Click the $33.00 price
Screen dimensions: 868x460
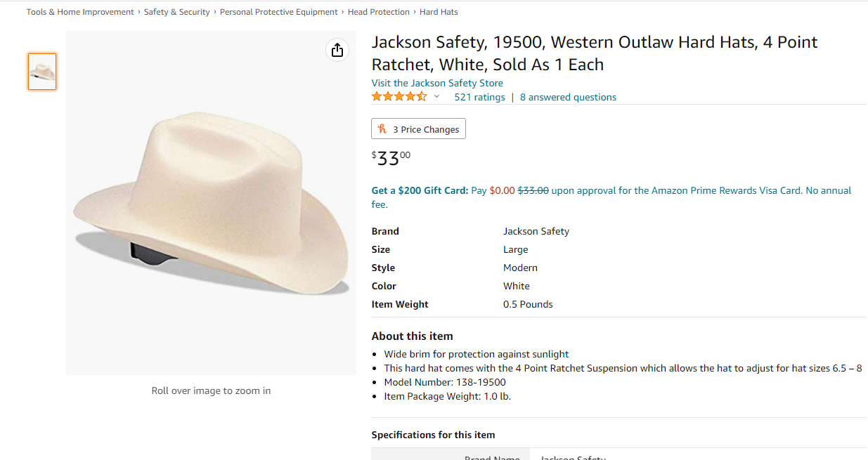tap(391, 158)
